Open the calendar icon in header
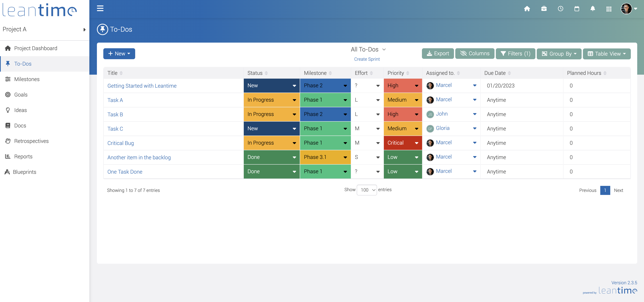 (x=577, y=9)
